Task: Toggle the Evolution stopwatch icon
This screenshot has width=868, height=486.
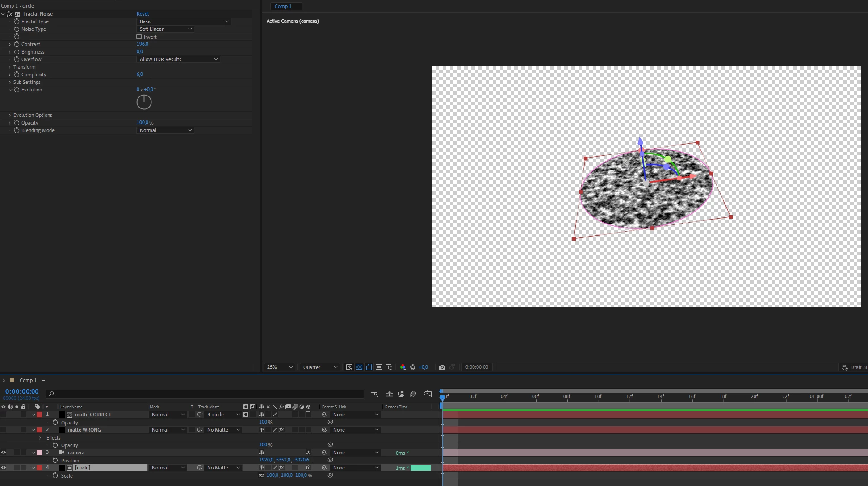Action: pyautogui.click(x=17, y=90)
